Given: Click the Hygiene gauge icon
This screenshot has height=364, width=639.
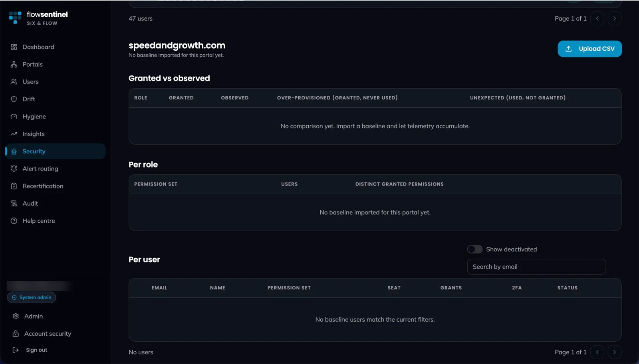Looking at the screenshot, I should coord(14,117).
